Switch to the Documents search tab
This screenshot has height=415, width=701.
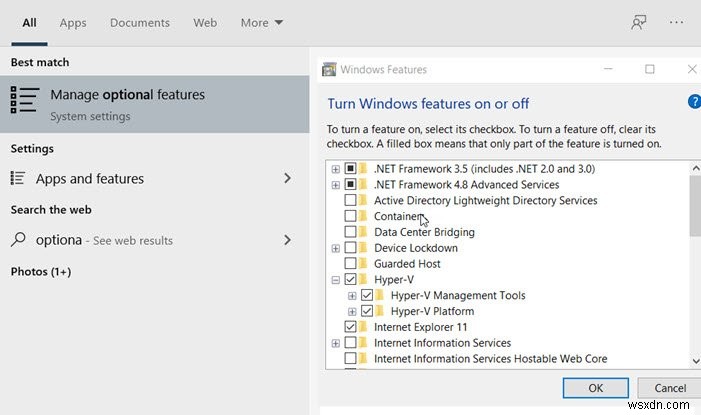(x=140, y=22)
